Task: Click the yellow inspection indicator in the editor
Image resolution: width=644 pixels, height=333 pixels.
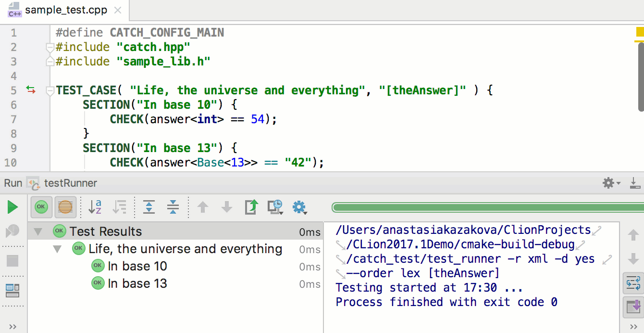Action: 640,32
